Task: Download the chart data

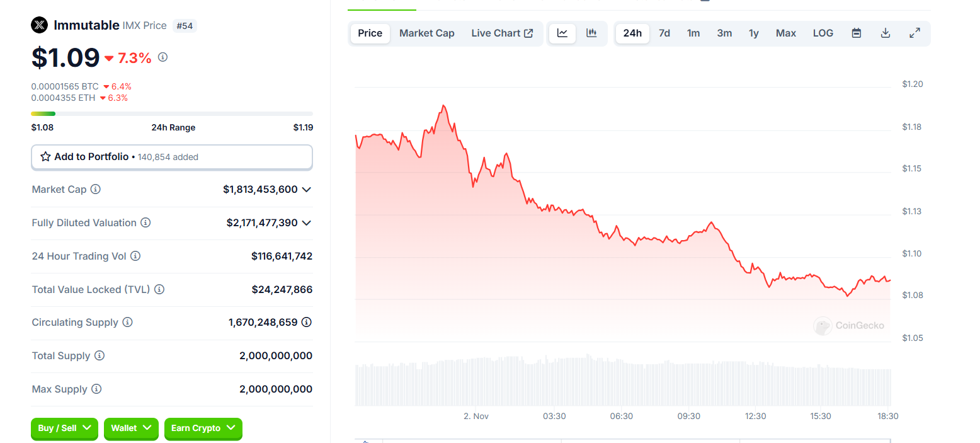Action: coord(886,33)
